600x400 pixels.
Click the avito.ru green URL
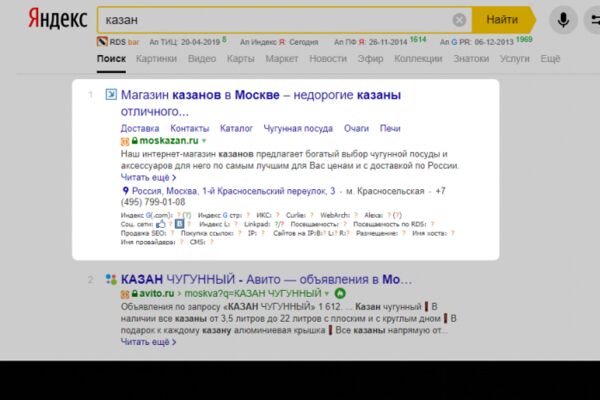click(x=157, y=294)
